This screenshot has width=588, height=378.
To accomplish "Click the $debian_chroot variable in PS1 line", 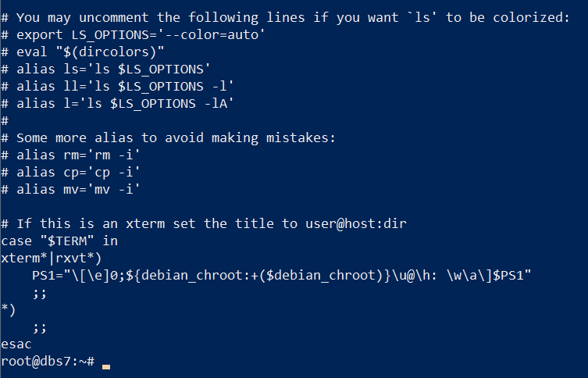I will coord(320,276).
